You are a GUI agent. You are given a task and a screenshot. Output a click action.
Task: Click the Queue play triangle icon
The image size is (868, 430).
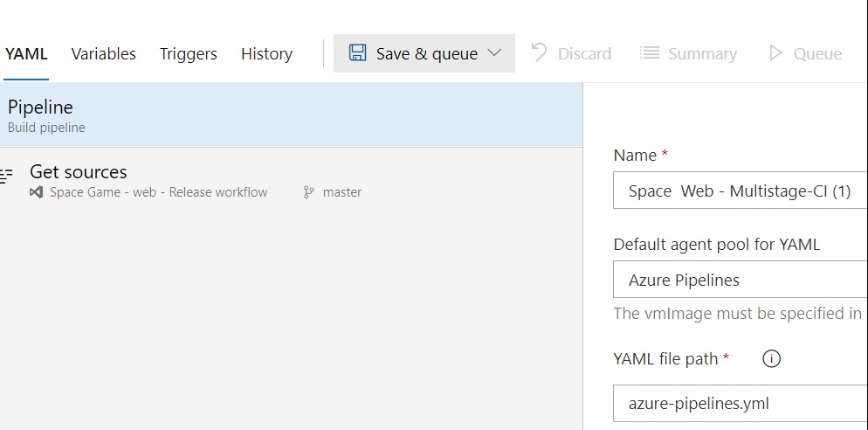tap(775, 53)
